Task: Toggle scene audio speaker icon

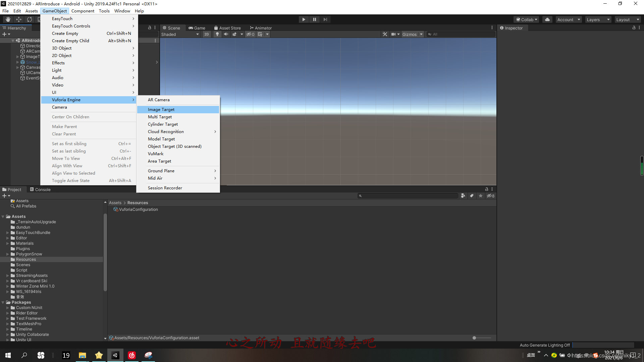Action: [x=226, y=34]
